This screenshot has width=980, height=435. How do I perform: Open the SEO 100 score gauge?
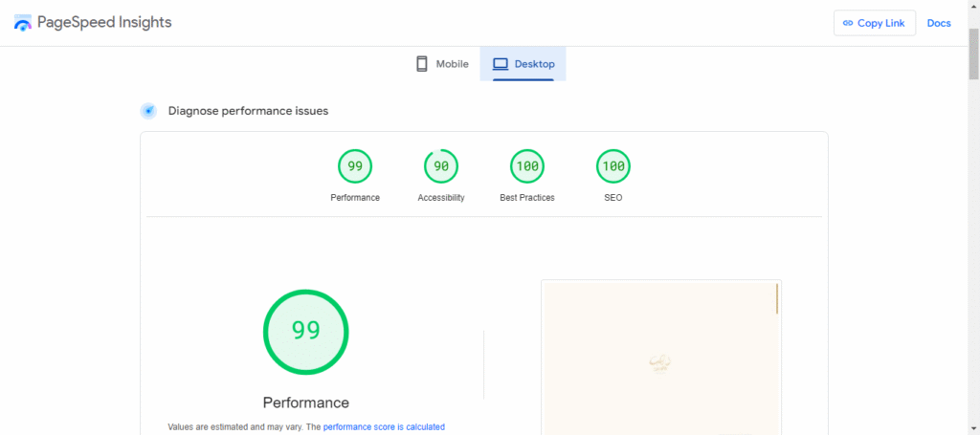coord(613,166)
